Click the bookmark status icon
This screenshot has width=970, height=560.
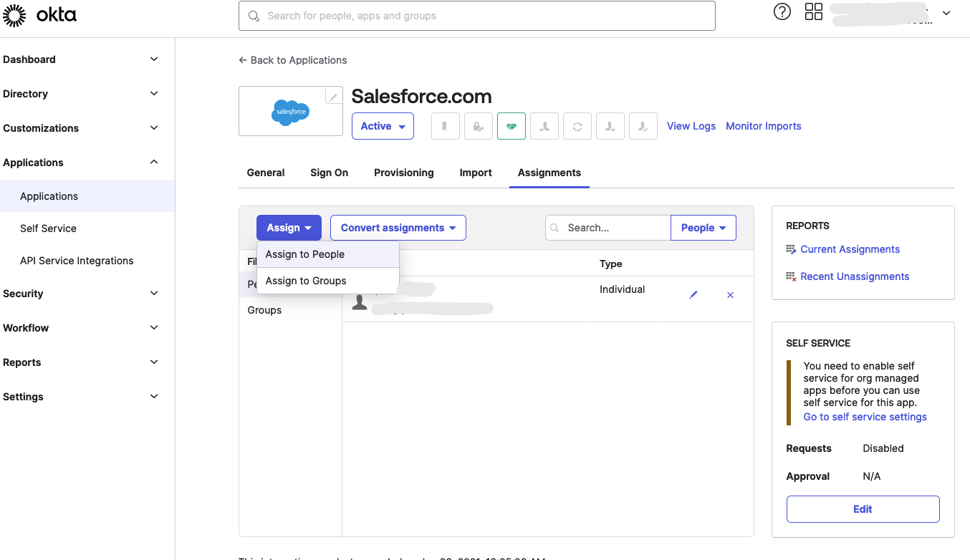click(445, 126)
